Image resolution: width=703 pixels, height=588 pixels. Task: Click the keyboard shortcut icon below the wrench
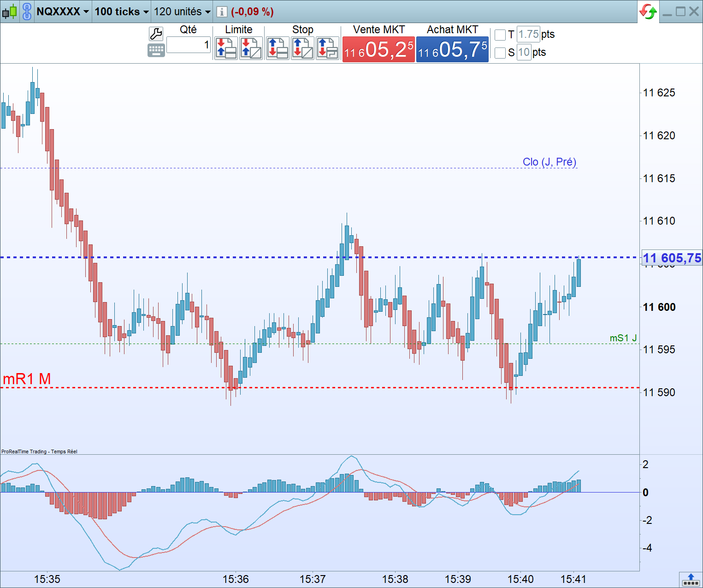(x=156, y=50)
